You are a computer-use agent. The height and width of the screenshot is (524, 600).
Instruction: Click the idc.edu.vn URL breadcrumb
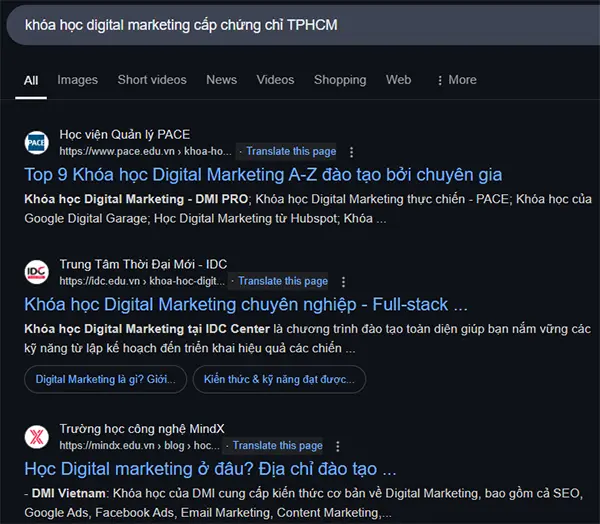click(142, 281)
